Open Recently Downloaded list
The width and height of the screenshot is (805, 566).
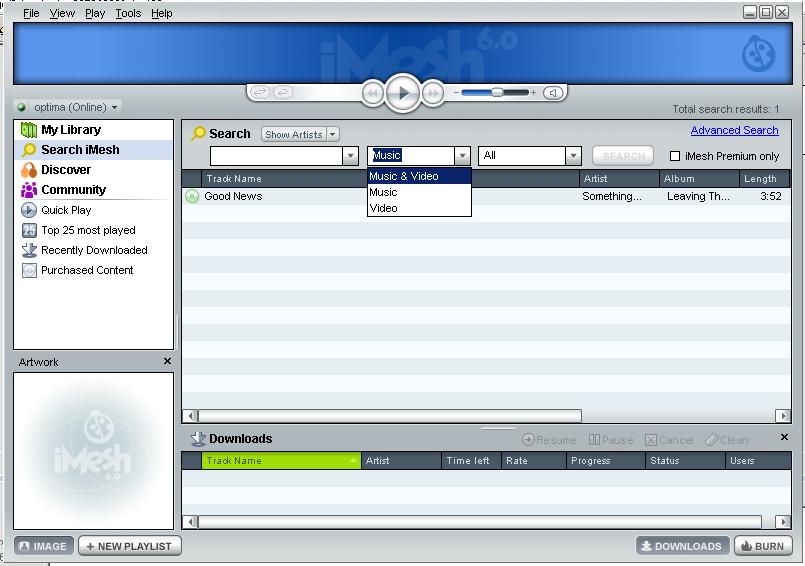pos(94,250)
